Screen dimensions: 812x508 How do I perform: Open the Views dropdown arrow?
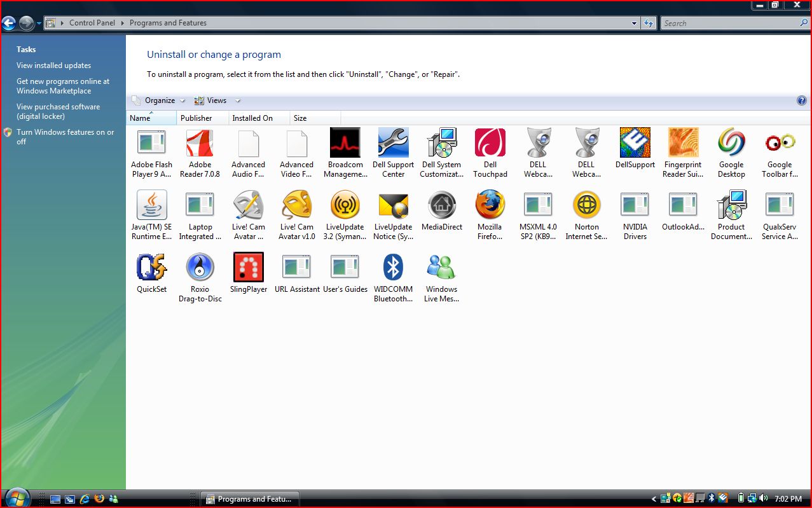point(238,100)
